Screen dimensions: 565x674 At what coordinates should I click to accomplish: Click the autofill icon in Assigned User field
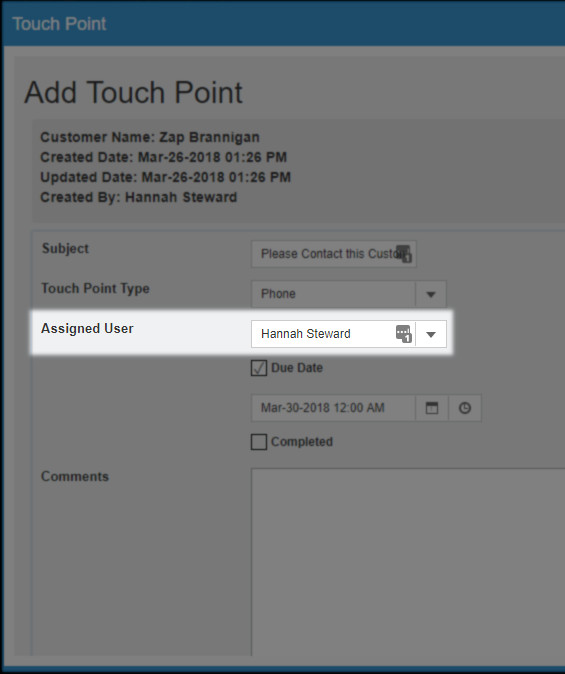pos(404,334)
